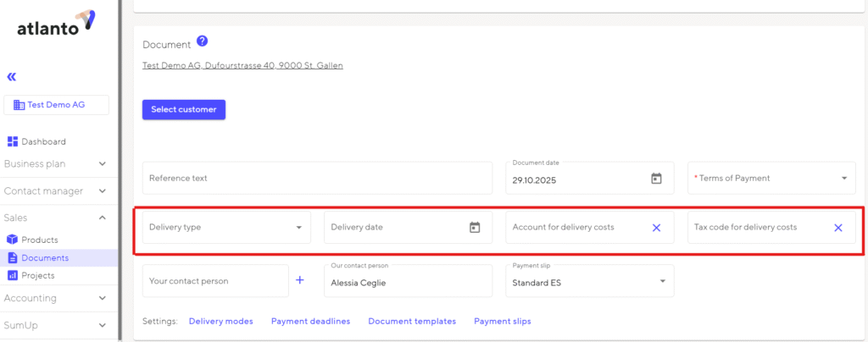Click the Select customer button
The image size is (868, 342).
[184, 109]
